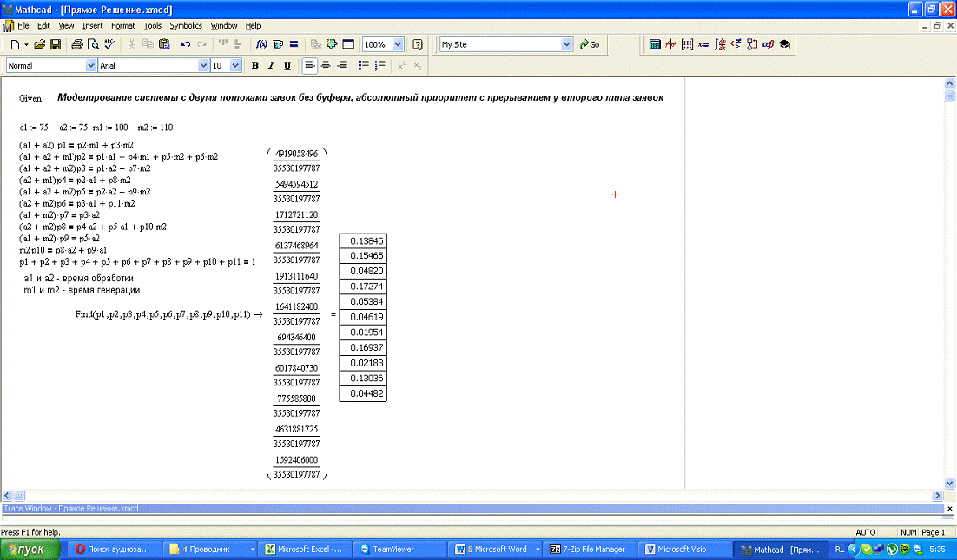Click the Go button
Image resolution: width=957 pixels, height=560 pixels.
pos(590,44)
